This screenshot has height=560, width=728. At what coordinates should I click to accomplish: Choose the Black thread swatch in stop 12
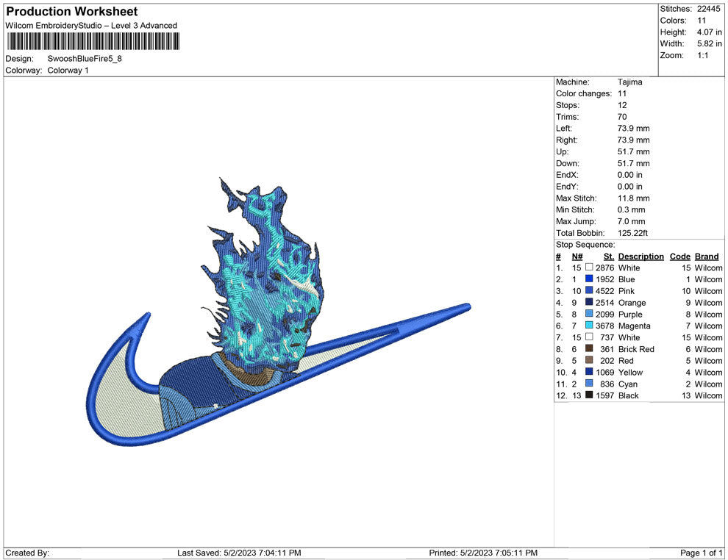[x=589, y=396]
